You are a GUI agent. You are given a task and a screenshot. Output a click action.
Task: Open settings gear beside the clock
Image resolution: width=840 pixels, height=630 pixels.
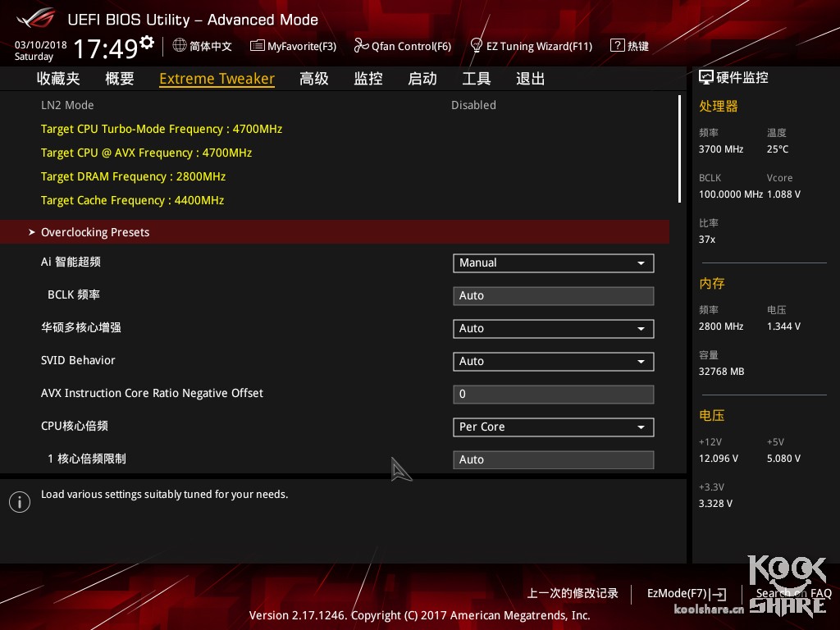147,43
